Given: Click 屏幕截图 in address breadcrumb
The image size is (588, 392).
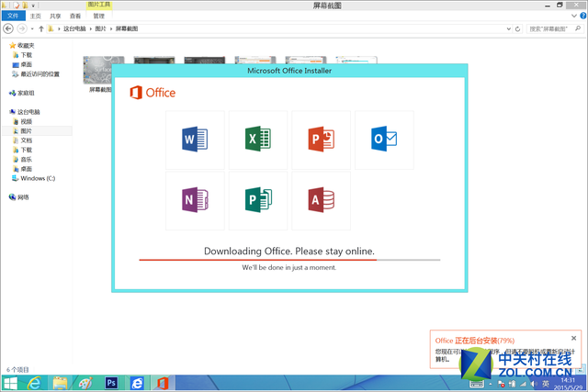Looking at the screenshot, I should coord(127,28).
